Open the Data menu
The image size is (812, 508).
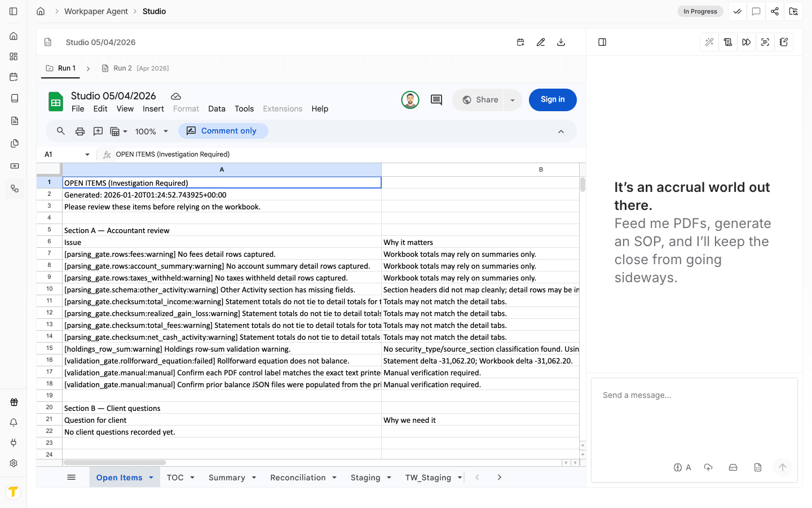tap(217, 109)
